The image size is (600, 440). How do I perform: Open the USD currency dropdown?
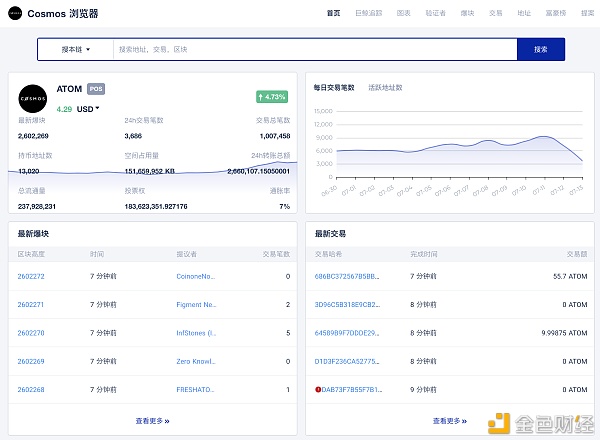point(88,109)
